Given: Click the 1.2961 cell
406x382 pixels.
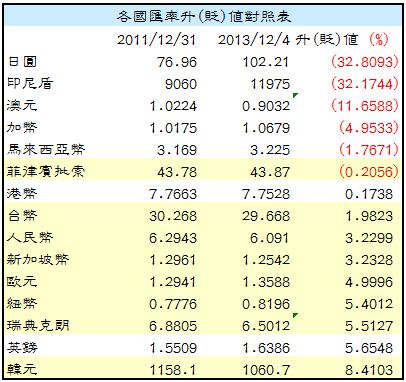Looking at the screenshot, I should (x=173, y=260).
